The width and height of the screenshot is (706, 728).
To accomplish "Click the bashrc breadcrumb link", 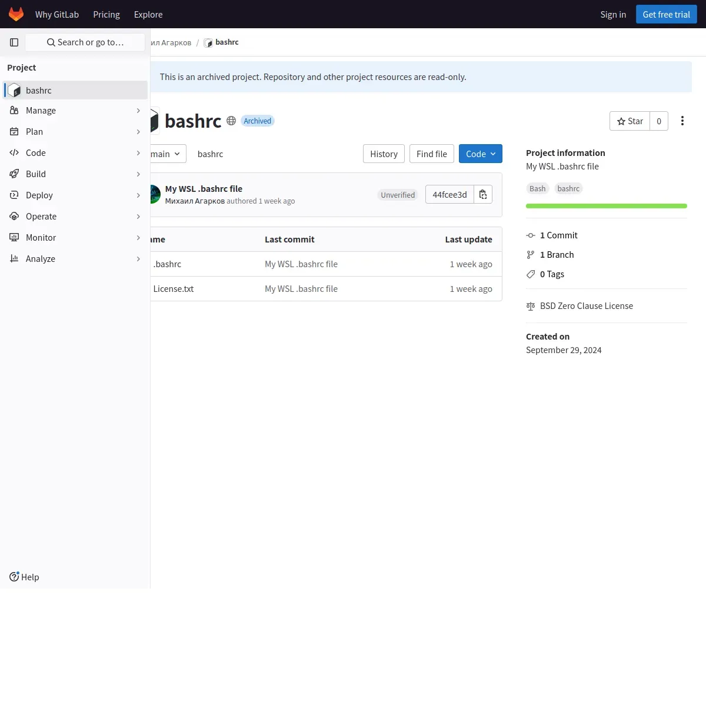I will [x=227, y=42].
